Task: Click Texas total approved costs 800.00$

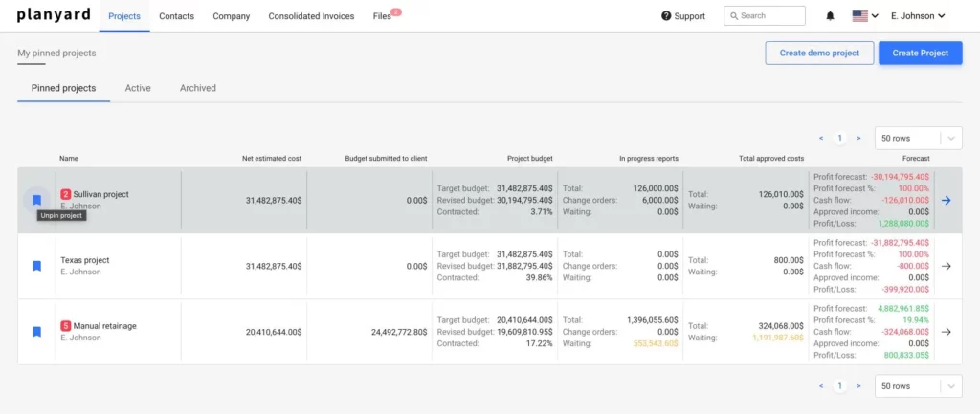Action: (789, 260)
